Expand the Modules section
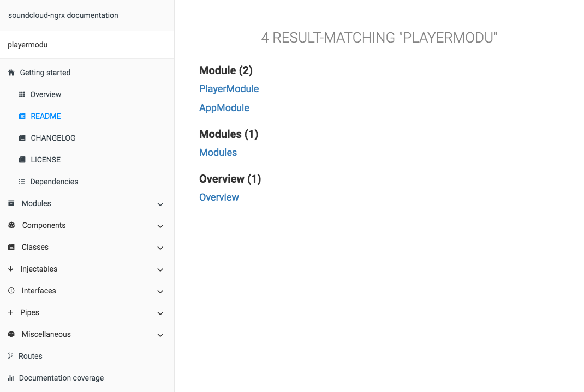The width and height of the screenshot is (584, 392). tap(160, 204)
